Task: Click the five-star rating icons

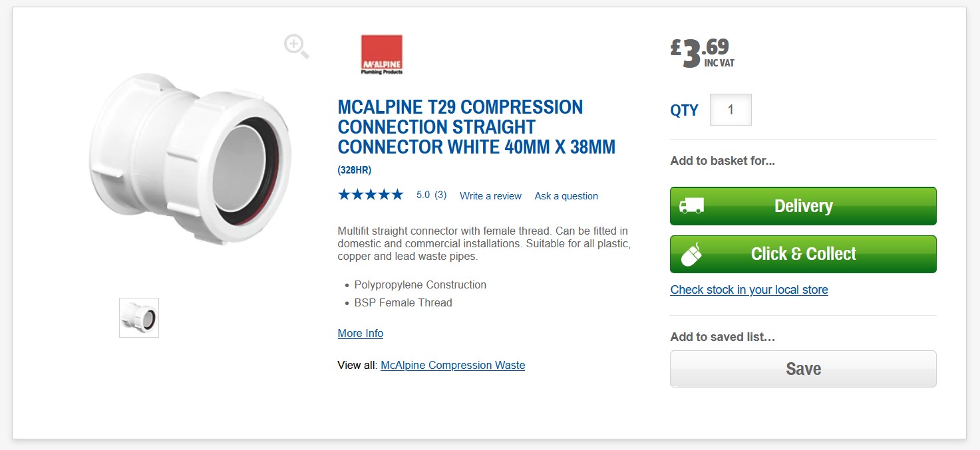Action: (x=371, y=195)
